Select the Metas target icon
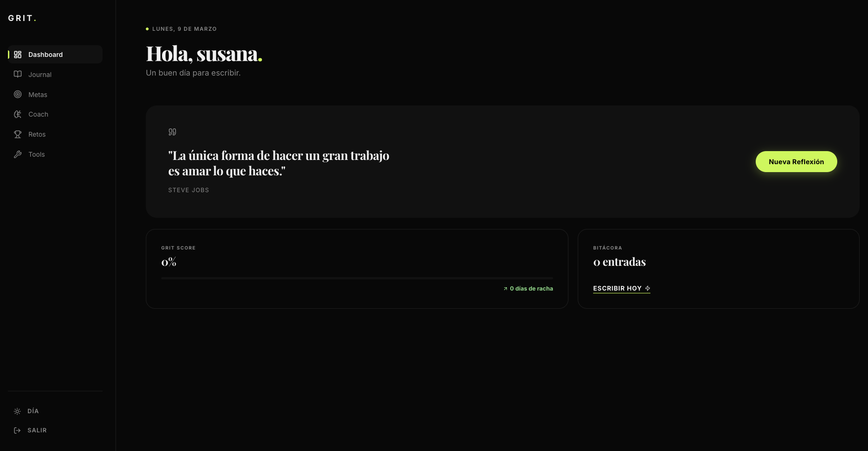This screenshot has height=451, width=868. (x=18, y=94)
